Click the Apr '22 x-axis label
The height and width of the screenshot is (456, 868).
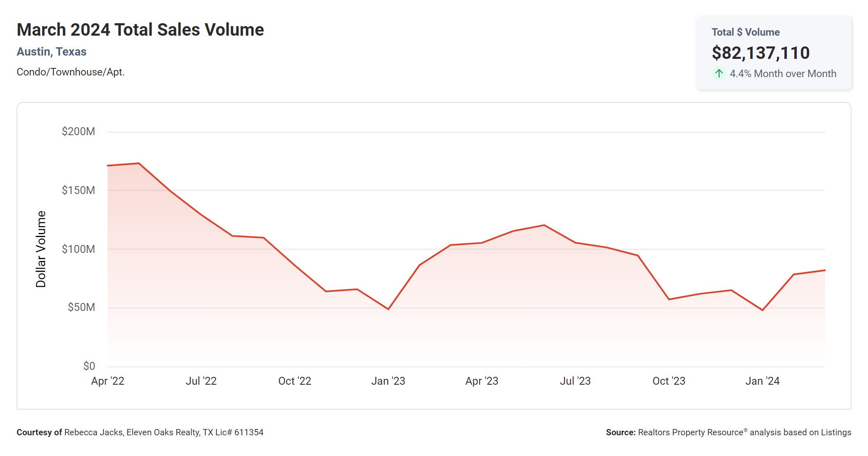tap(108, 381)
